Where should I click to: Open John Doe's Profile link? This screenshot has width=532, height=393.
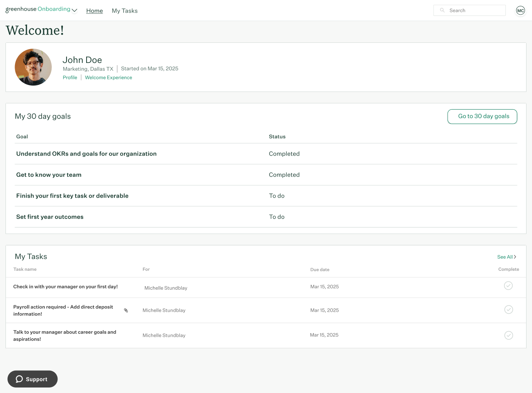(x=70, y=78)
